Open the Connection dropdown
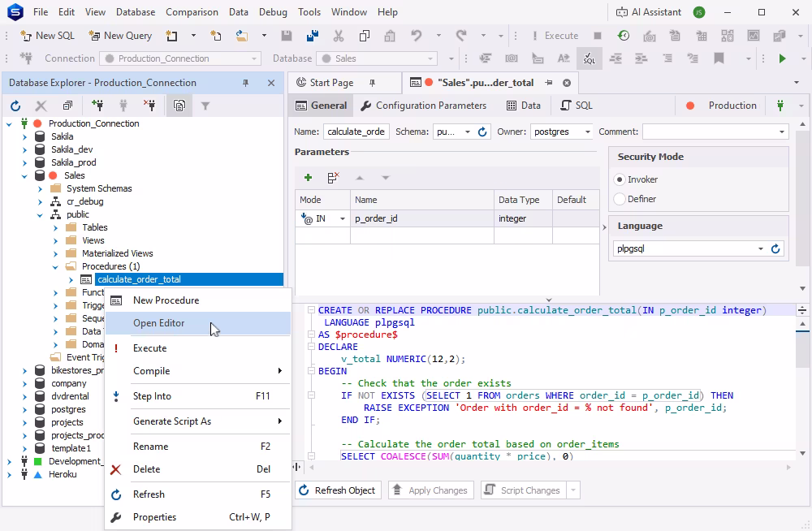Screen dimensions: 812x531 [253, 58]
